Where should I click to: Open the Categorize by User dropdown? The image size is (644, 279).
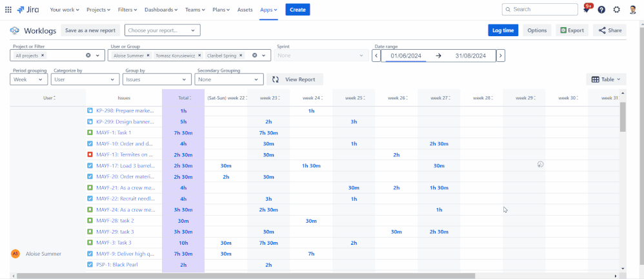pos(85,79)
